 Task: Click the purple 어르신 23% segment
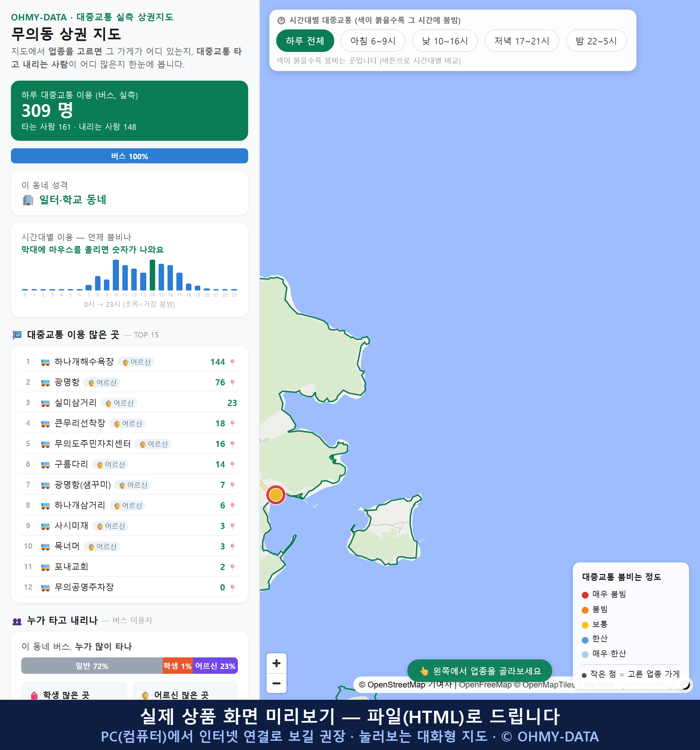pos(215,666)
